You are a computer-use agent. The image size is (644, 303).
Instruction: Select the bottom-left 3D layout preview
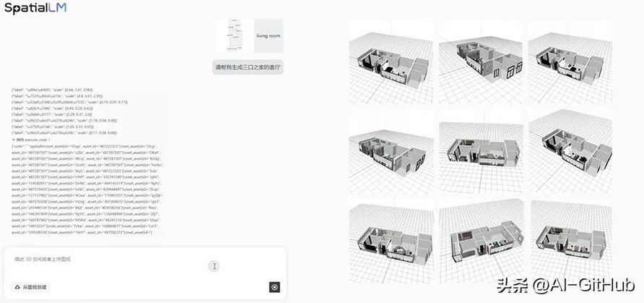pyautogui.click(x=391, y=242)
